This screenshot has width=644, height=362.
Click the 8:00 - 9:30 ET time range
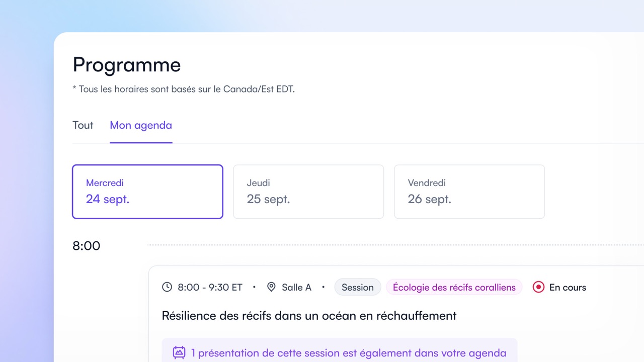[x=209, y=287]
